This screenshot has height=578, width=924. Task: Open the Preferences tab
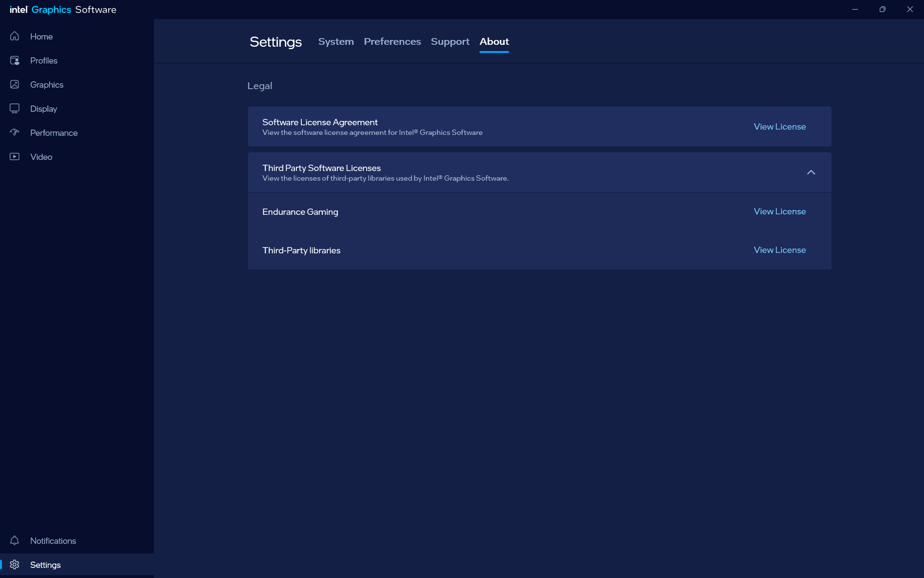point(392,41)
